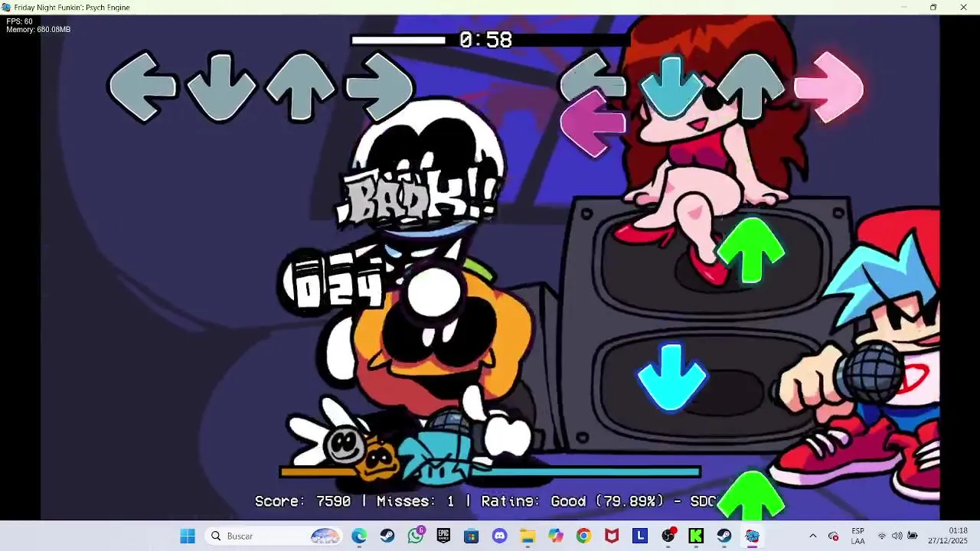Open the clock showing 01:18 27/12/2025
Image resolution: width=980 pixels, height=551 pixels.
pos(948,536)
